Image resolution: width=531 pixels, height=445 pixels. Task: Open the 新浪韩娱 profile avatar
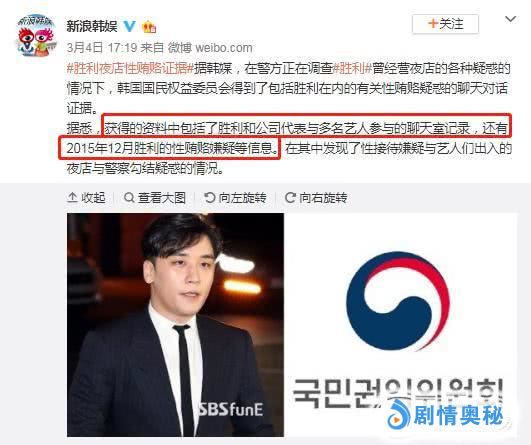pos(36,36)
